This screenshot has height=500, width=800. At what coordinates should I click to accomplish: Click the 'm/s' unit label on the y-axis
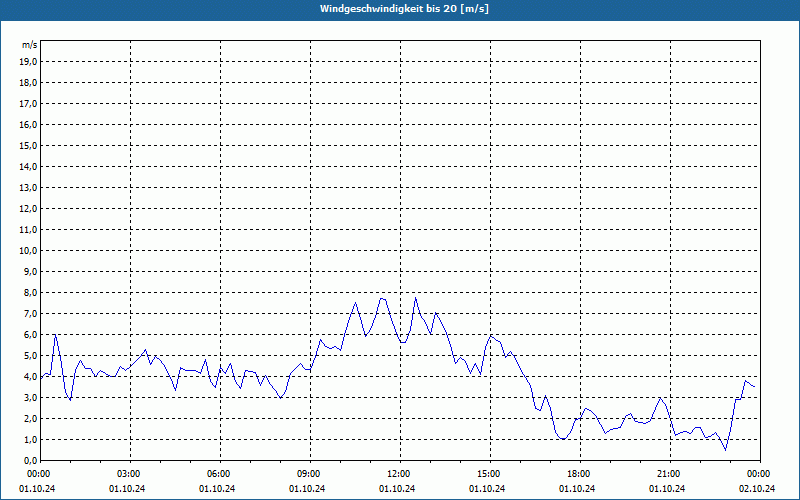30,45
